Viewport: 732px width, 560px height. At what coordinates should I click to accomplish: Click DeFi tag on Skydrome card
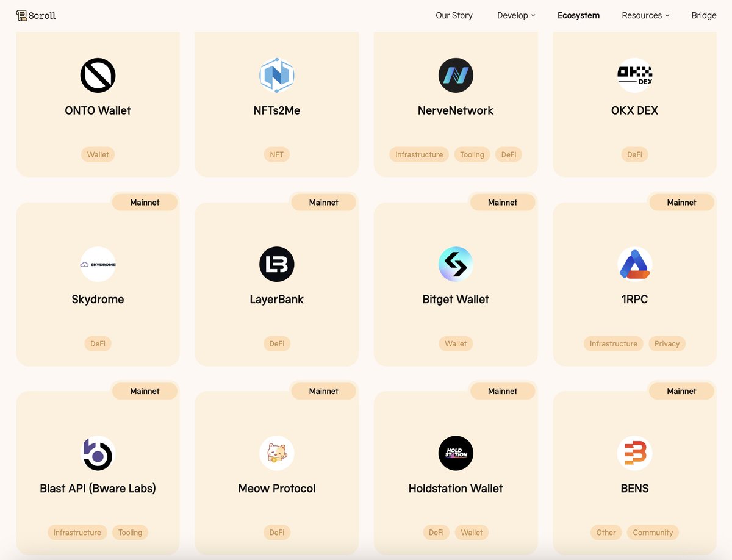[x=98, y=343]
